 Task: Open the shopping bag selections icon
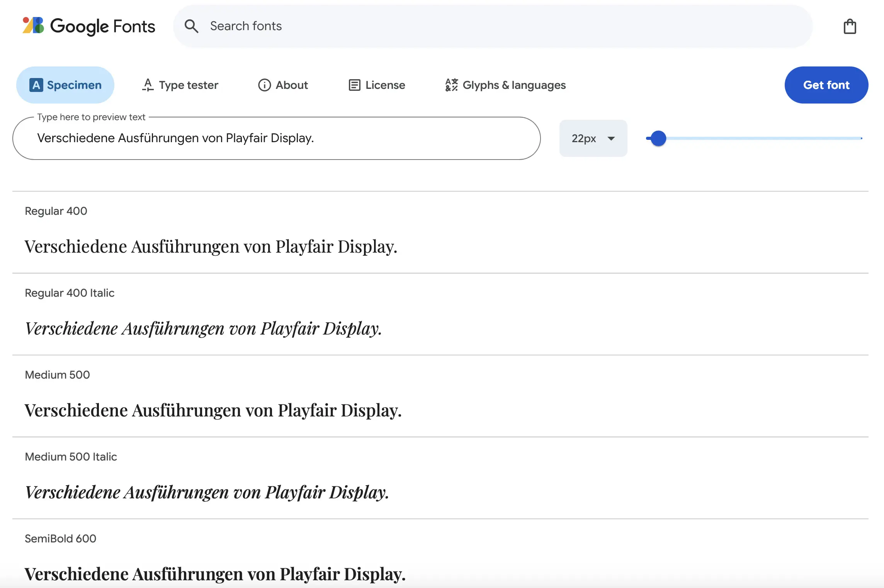(x=850, y=26)
